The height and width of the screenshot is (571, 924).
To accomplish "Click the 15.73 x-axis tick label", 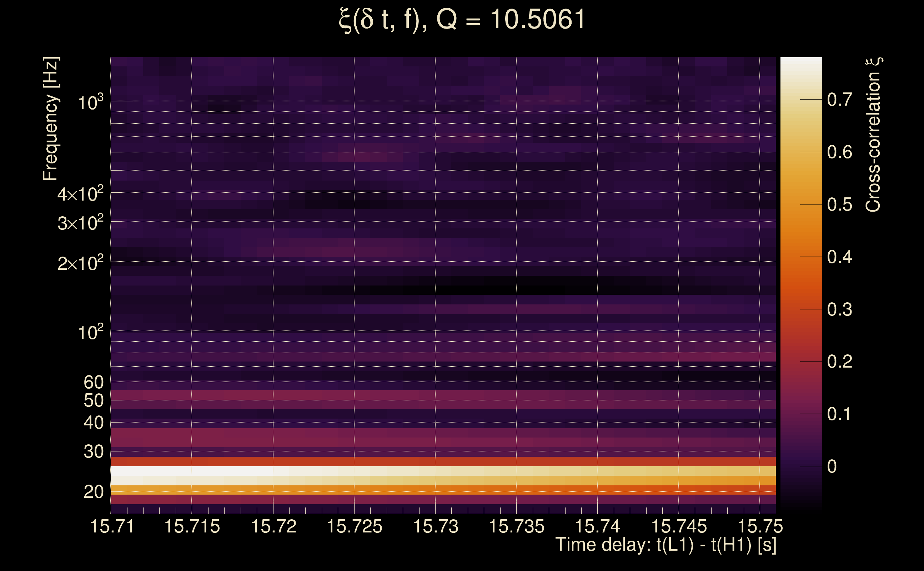I will pyautogui.click(x=436, y=526).
